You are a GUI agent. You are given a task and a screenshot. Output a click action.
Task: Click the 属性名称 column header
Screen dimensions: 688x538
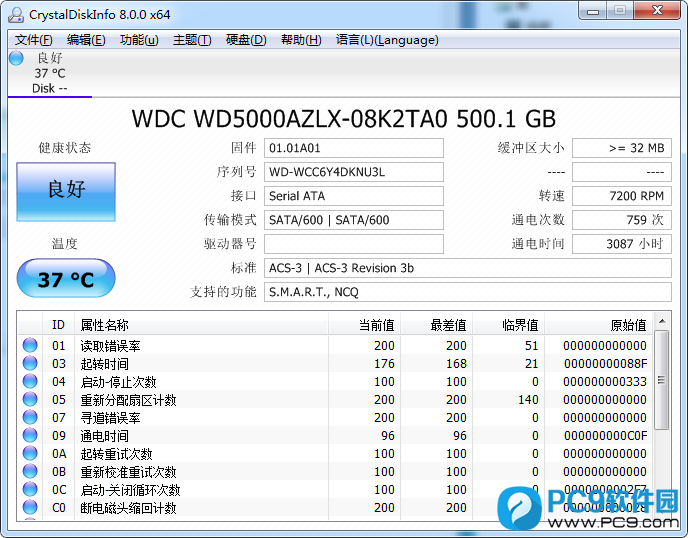(x=201, y=325)
